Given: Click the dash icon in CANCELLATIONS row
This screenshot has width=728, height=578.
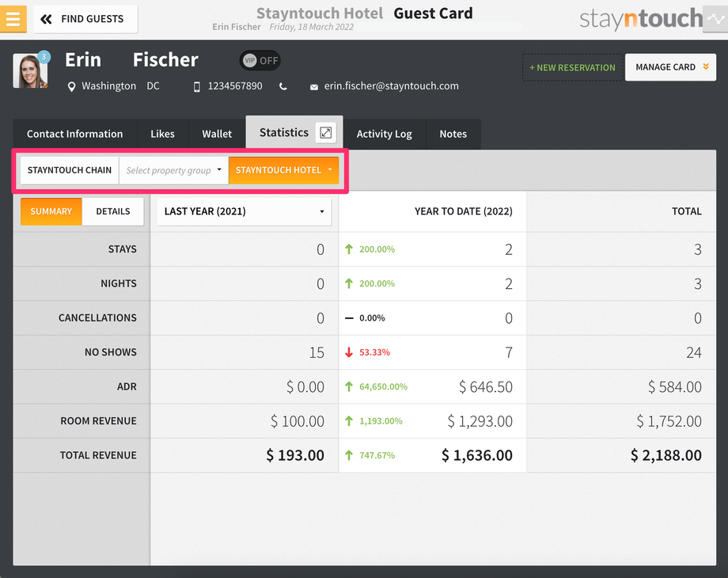Looking at the screenshot, I should pyautogui.click(x=349, y=318).
